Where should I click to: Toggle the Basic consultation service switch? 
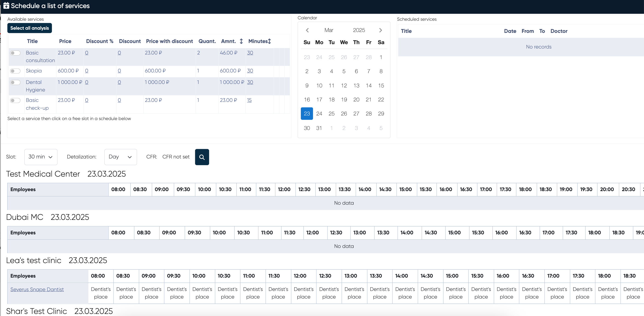point(15,53)
